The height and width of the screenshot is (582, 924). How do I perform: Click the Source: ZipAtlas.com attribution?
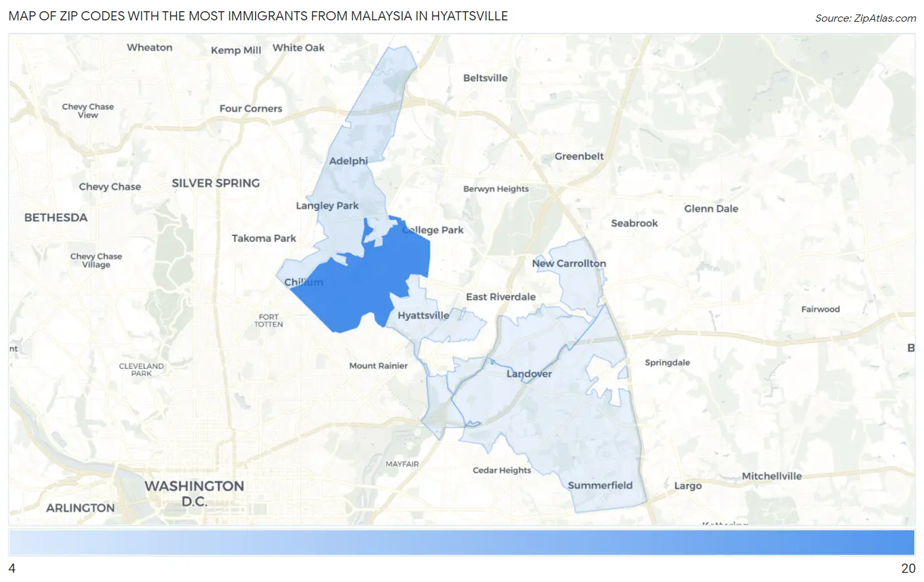click(866, 18)
